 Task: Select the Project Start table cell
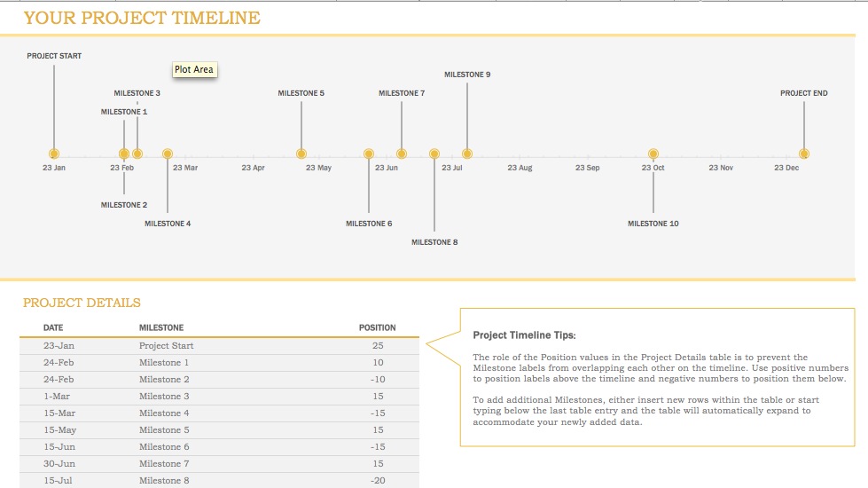pyautogui.click(x=166, y=346)
